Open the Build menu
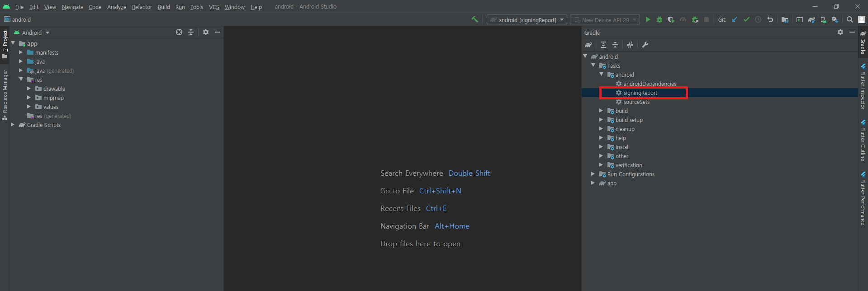The height and width of the screenshot is (291, 868). 164,7
